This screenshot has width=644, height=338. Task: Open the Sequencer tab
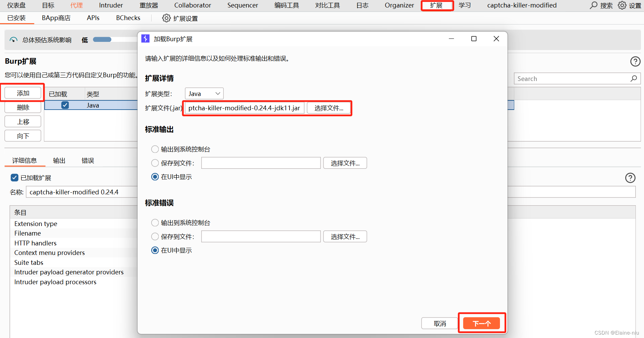tap(243, 5)
